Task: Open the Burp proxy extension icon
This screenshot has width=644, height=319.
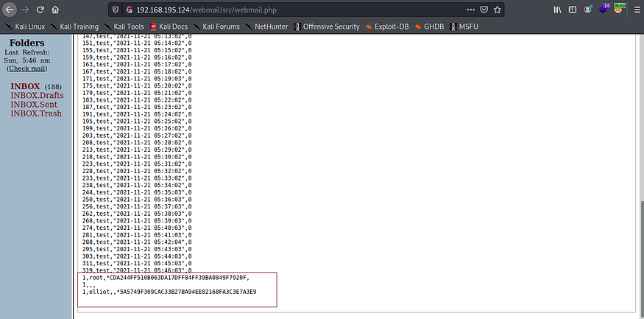Action: tap(618, 8)
